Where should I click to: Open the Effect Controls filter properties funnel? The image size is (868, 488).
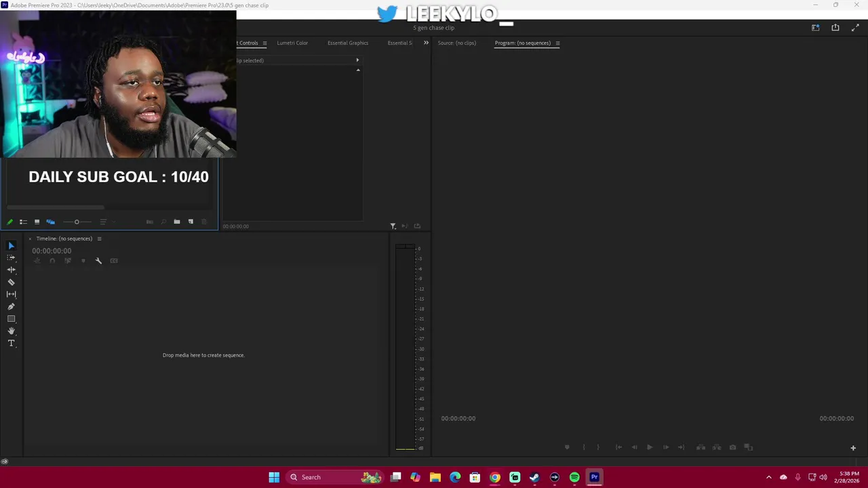[x=393, y=226]
